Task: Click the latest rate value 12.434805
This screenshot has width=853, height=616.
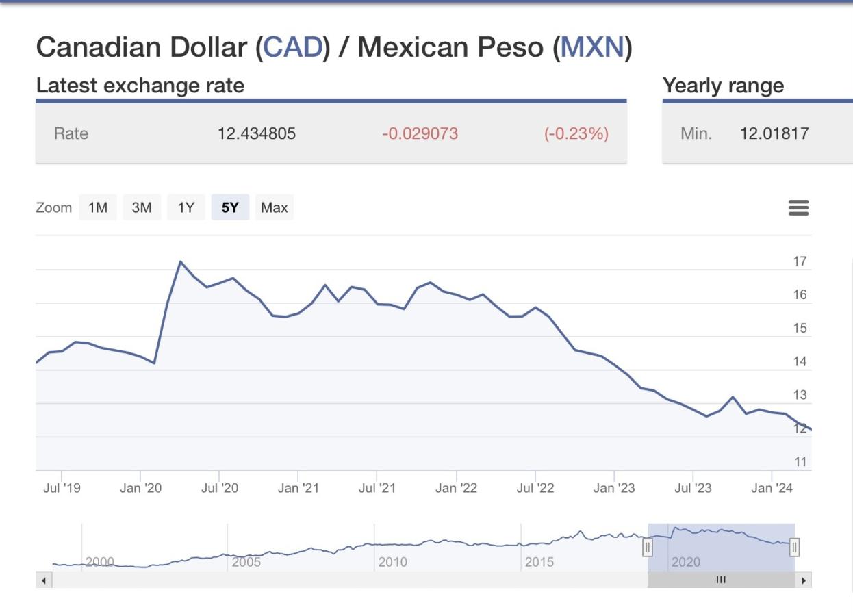Action: pos(257,133)
